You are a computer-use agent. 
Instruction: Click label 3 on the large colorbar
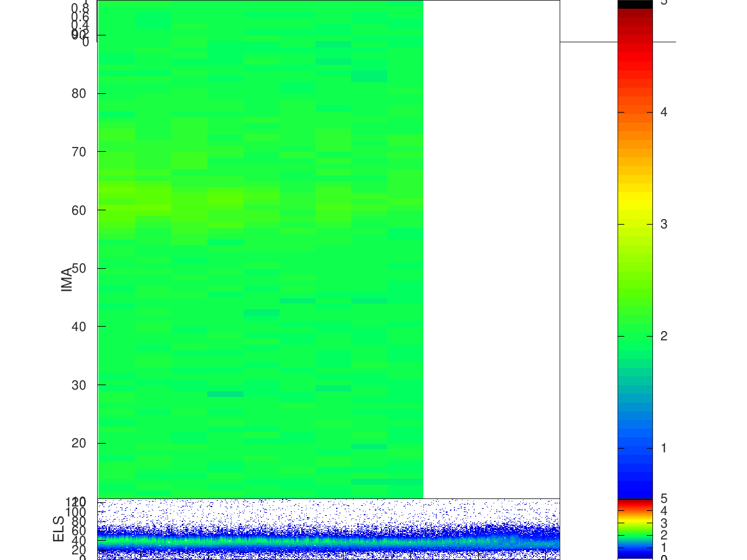[664, 224]
